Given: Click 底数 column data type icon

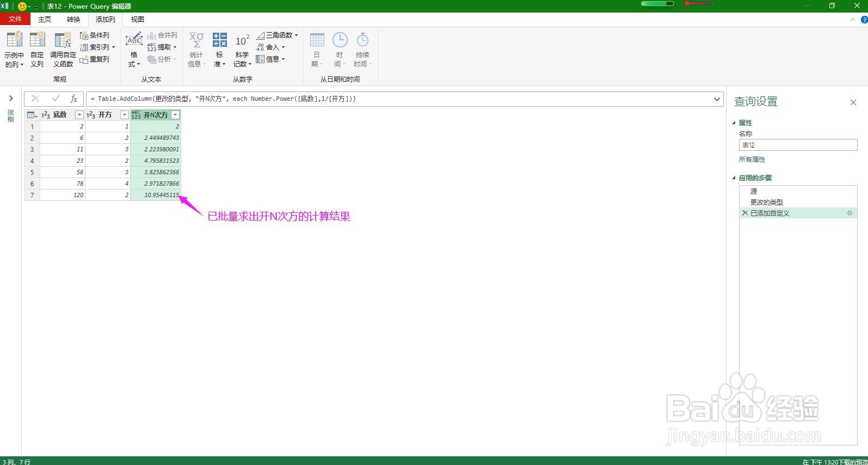Looking at the screenshot, I should (46, 115).
